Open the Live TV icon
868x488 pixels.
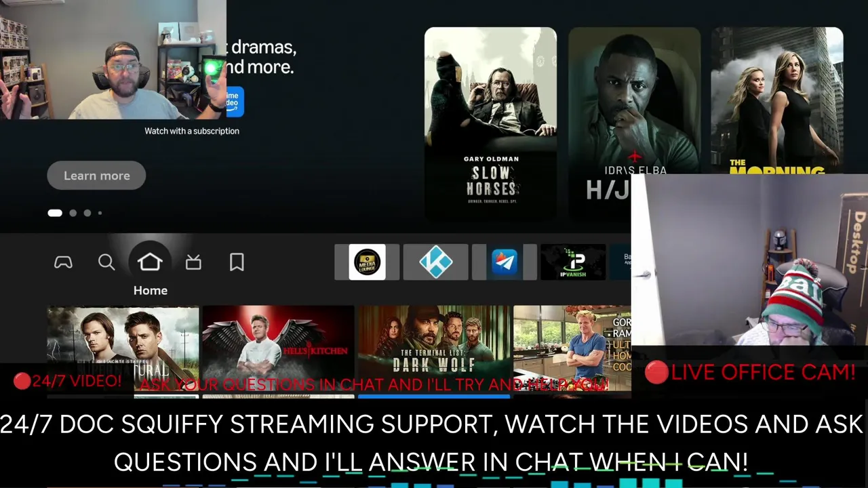[x=193, y=262]
